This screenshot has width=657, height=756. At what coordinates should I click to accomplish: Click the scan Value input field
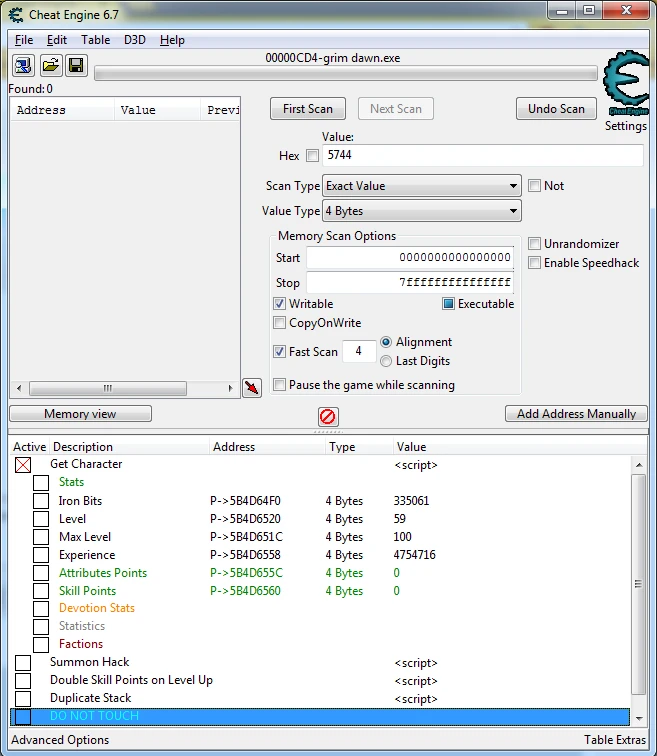[483, 155]
